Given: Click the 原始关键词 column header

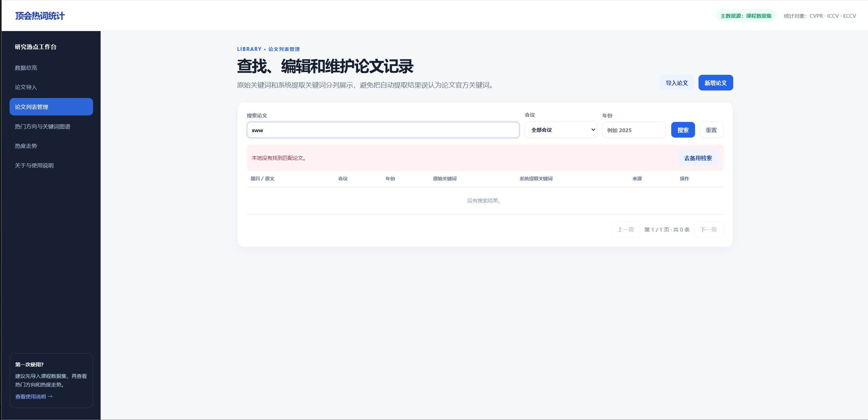Looking at the screenshot, I should pos(445,179).
